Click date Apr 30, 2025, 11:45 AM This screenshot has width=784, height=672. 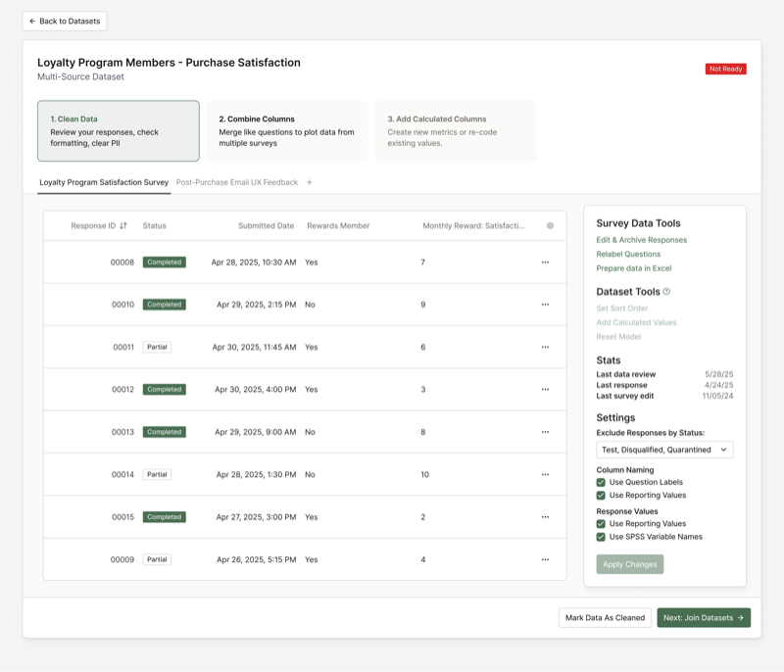(x=254, y=347)
